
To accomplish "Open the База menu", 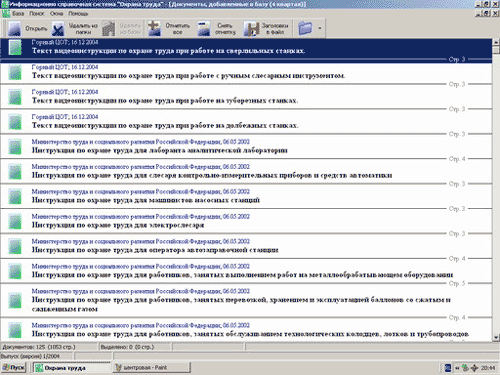I will (x=18, y=14).
